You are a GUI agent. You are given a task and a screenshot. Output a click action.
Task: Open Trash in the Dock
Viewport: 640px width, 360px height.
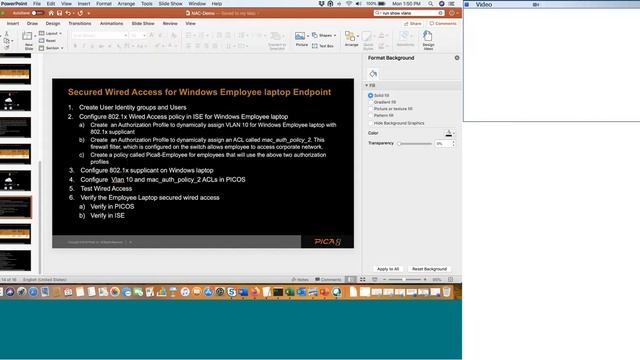[x=447, y=292]
